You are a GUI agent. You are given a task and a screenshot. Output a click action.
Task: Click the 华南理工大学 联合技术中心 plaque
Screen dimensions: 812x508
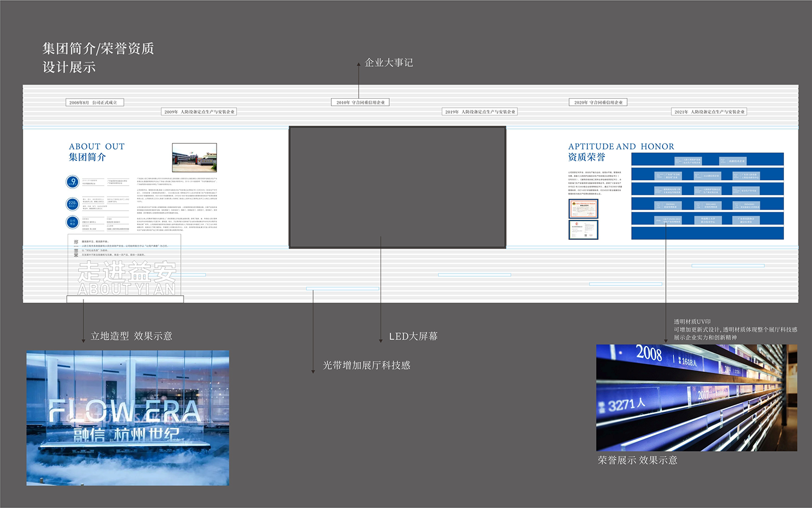point(708,220)
